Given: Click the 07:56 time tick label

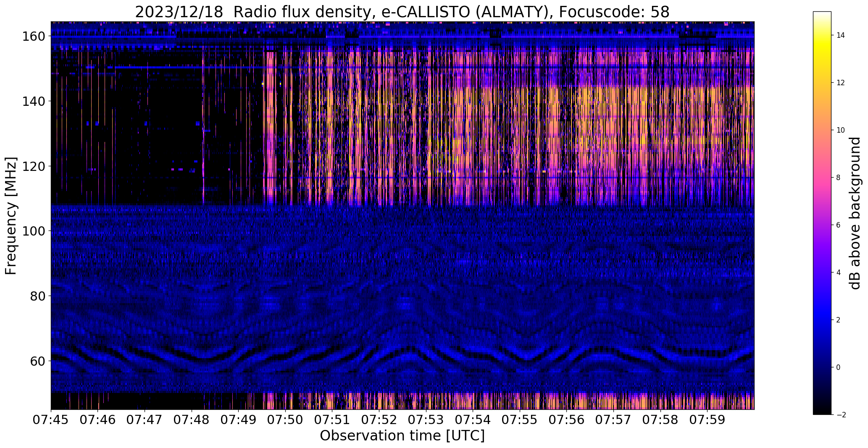Looking at the screenshot, I should pos(567,419).
